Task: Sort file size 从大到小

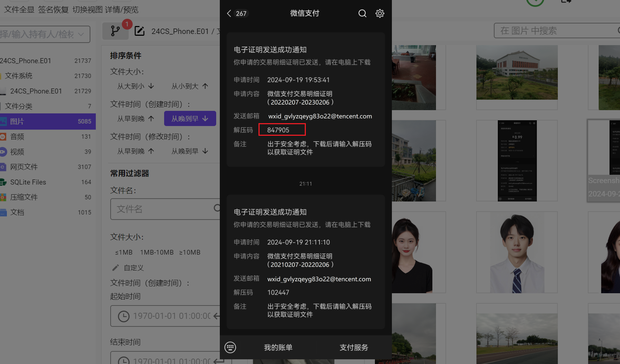Action: tap(136, 86)
